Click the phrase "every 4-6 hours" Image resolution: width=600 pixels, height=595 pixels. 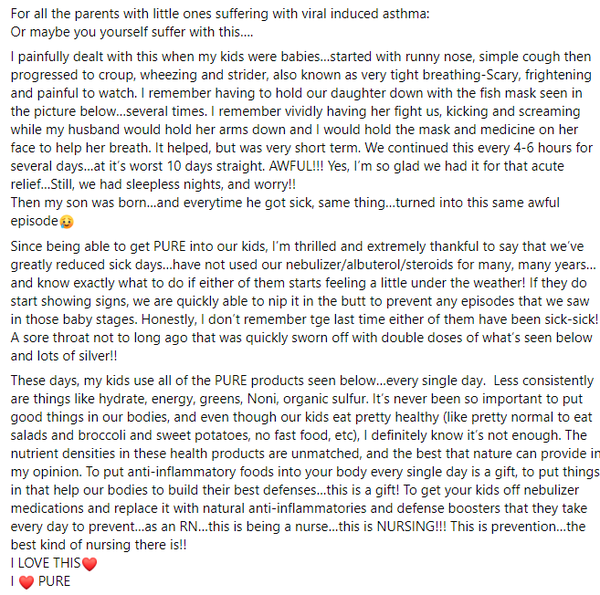point(452,151)
